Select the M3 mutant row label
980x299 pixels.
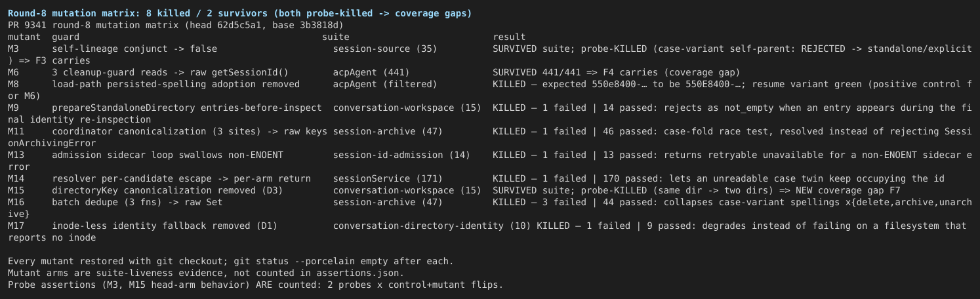pyautogui.click(x=13, y=49)
